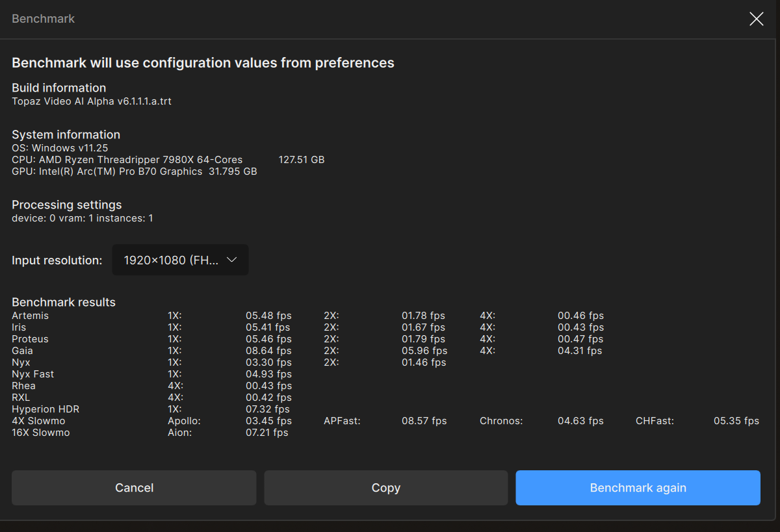Open the Input resolution dropdown
The height and width of the screenshot is (532, 780).
click(x=180, y=260)
